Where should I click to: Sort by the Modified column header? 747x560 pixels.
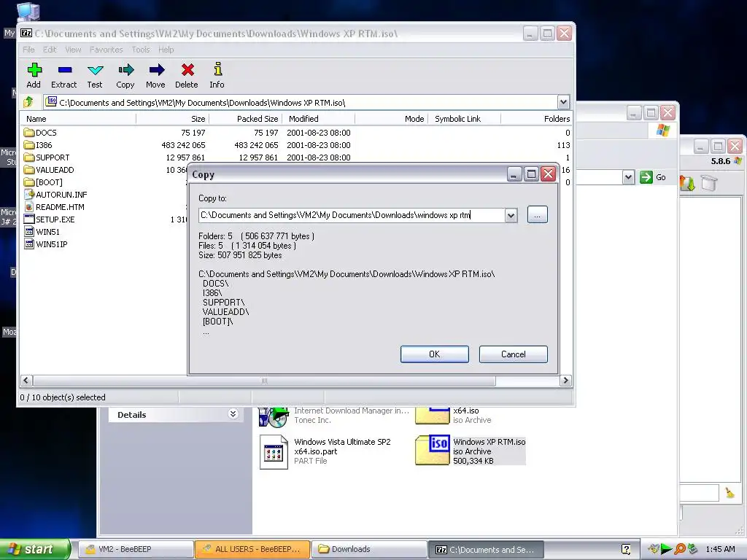pos(318,119)
